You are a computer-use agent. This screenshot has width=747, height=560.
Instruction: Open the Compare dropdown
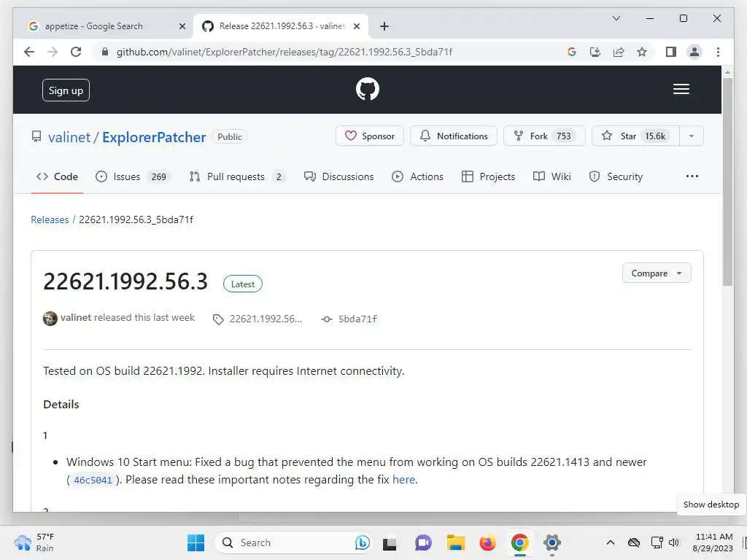pyautogui.click(x=657, y=273)
